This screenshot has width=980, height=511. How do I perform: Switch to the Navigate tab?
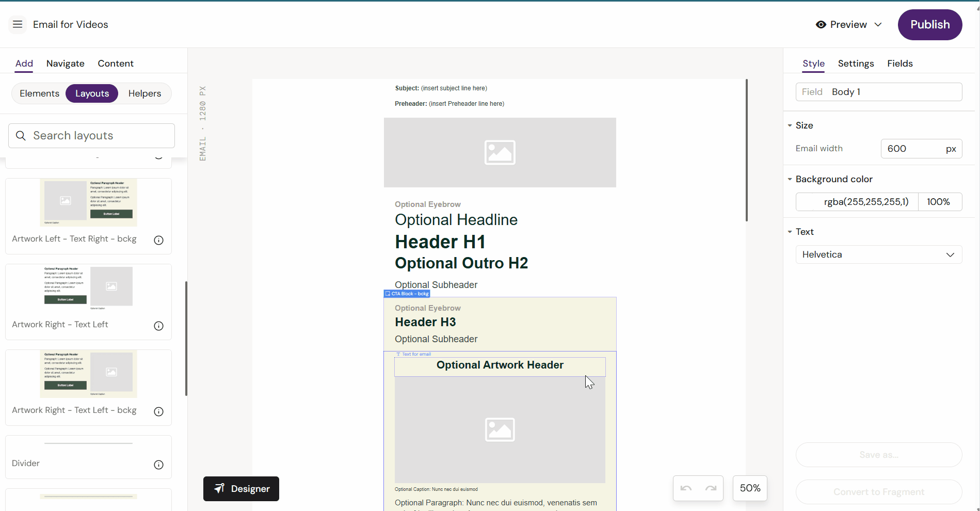coord(65,63)
